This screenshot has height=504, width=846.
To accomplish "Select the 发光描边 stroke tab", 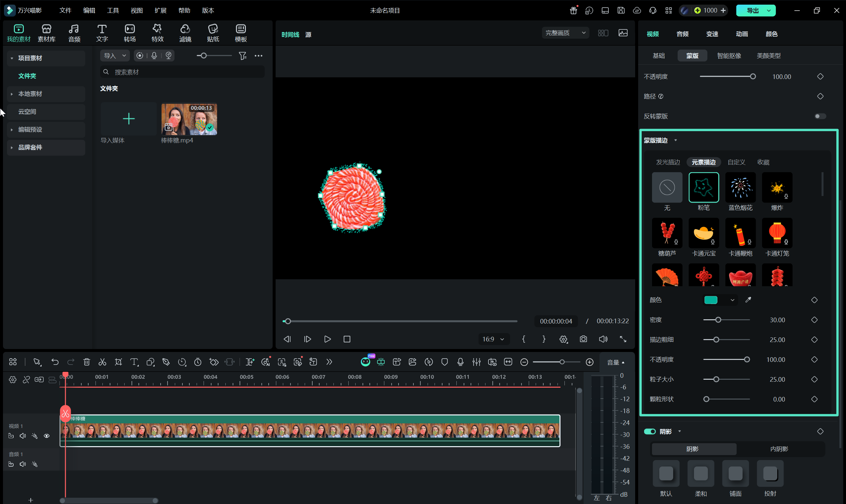I will pos(668,162).
